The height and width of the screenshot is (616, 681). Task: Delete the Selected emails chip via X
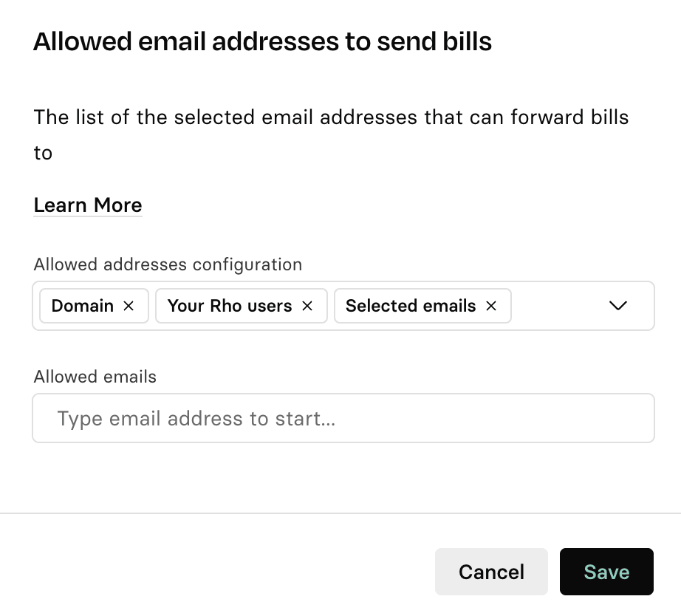[x=491, y=306]
